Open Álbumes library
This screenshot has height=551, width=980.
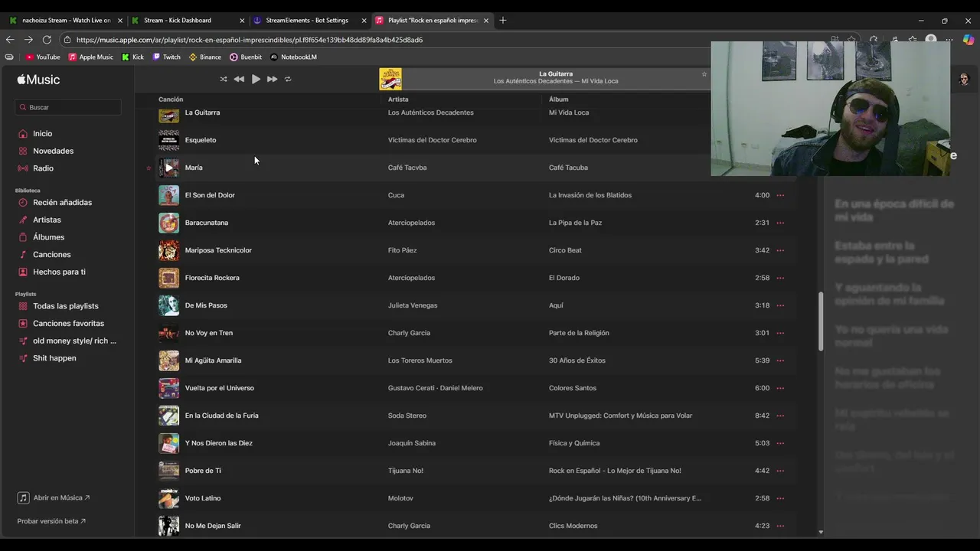point(48,237)
